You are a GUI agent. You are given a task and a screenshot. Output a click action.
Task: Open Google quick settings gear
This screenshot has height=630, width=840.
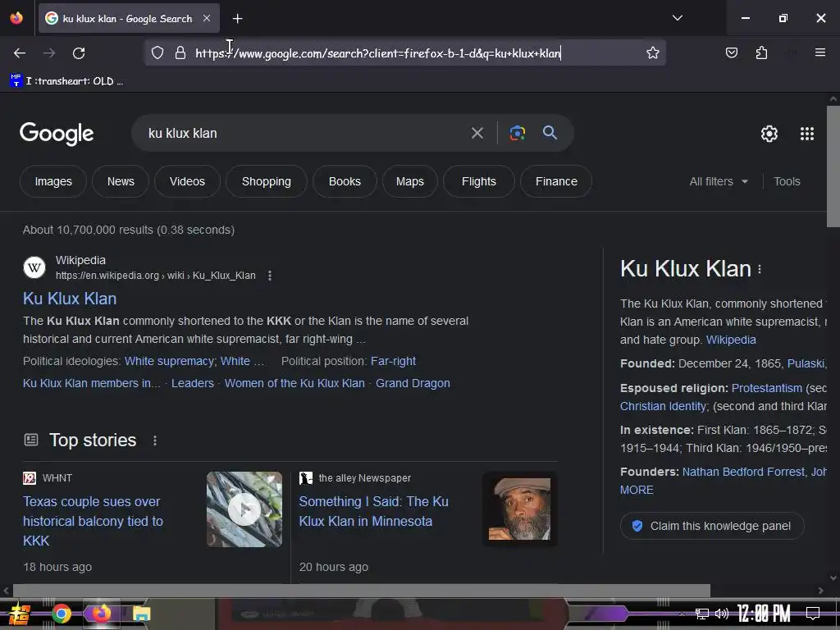click(769, 134)
